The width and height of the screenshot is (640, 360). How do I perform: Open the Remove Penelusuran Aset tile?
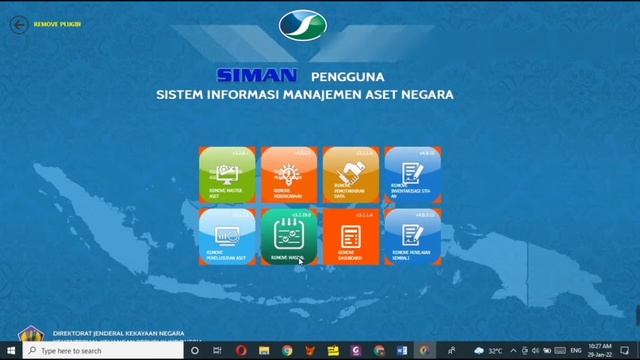[x=227, y=237]
